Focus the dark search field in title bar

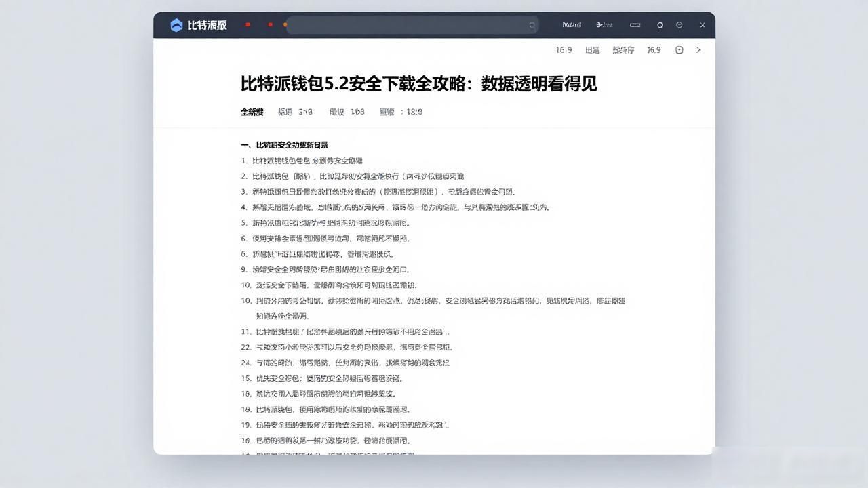click(412, 25)
